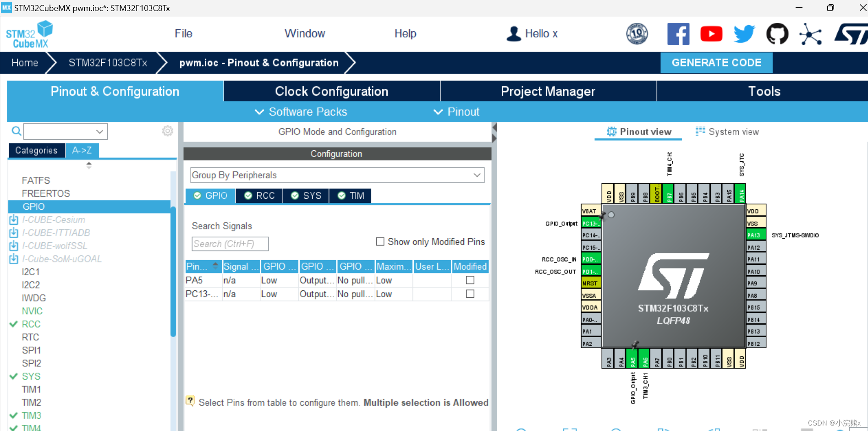
Task: Click the Search Signals input field
Action: point(230,244)
